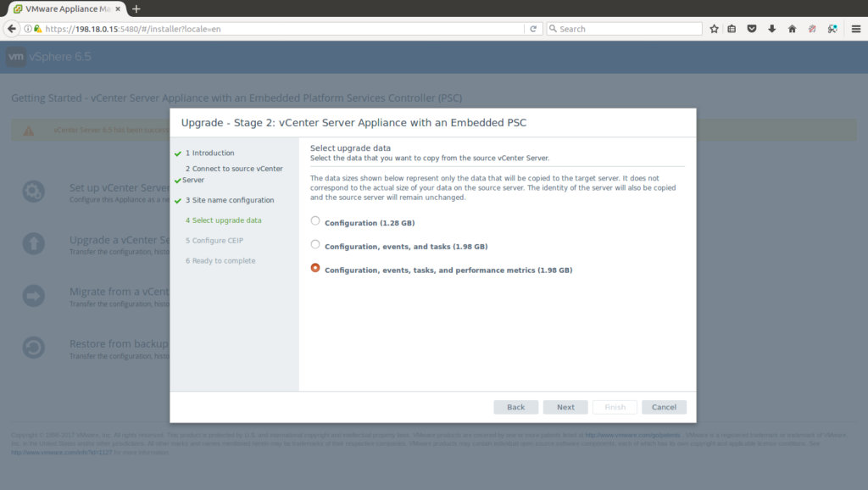Open the vmware.com/go/patents link
The width and height of the screenshot is (868, 490).
click(x=632, y=435)
